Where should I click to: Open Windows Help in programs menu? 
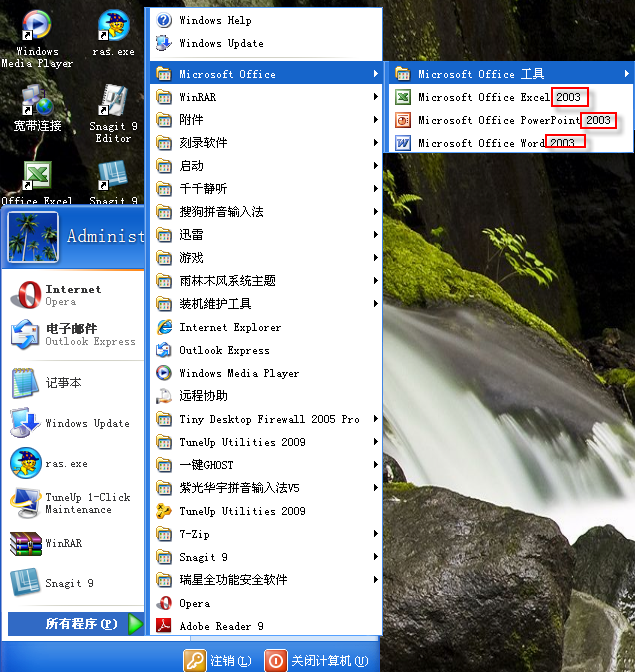click(266, 21)
